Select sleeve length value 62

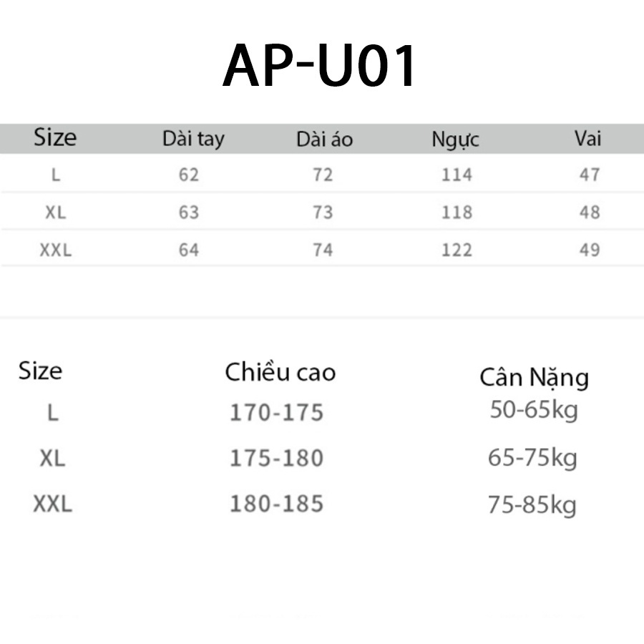click(x=189, y=175)
